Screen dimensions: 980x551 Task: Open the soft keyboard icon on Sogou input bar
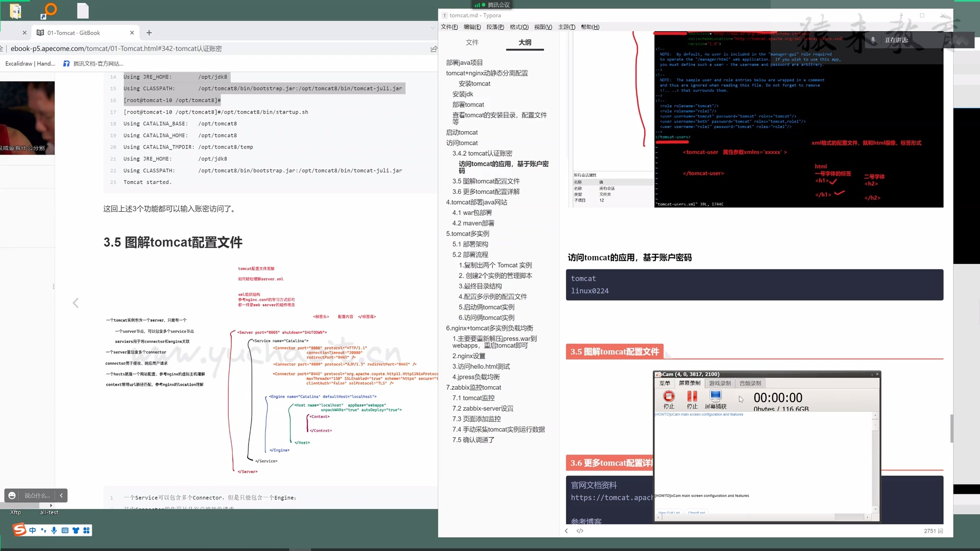pyautogui.click(x=65, y=530)
